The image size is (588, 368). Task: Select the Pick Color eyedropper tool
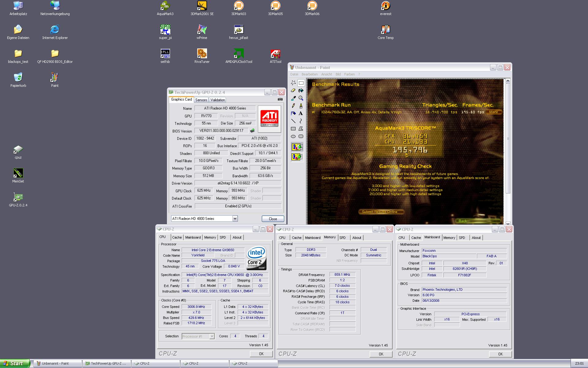(x=293, y=98)
